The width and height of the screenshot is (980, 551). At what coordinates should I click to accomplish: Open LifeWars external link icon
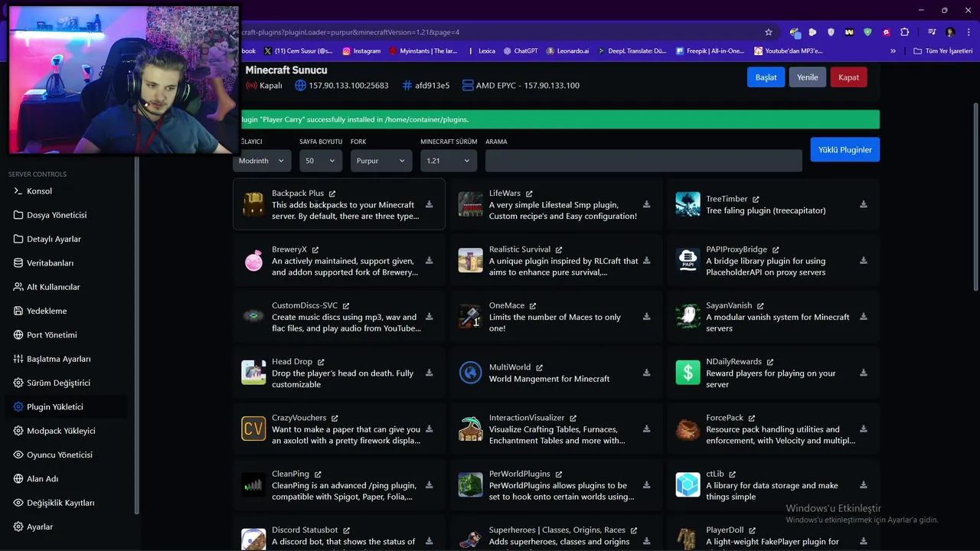(529, 194)
